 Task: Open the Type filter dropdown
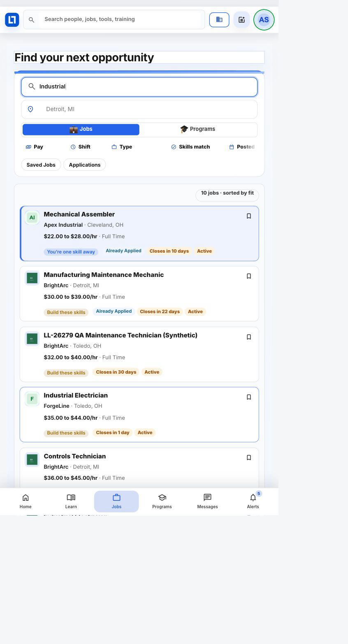click(122, 147)
